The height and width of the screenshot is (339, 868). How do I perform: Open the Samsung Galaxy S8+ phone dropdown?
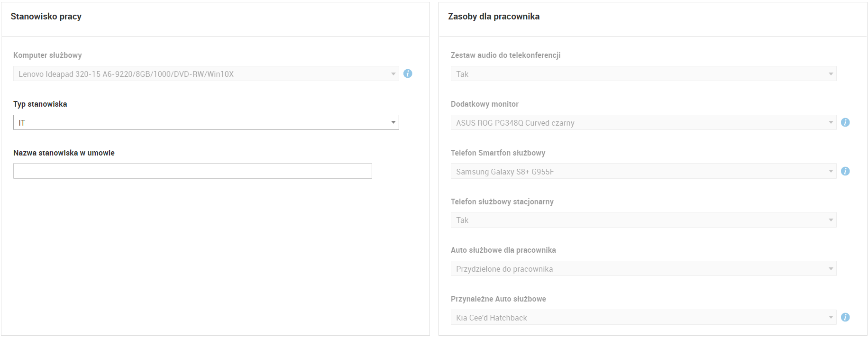(643, 171)
